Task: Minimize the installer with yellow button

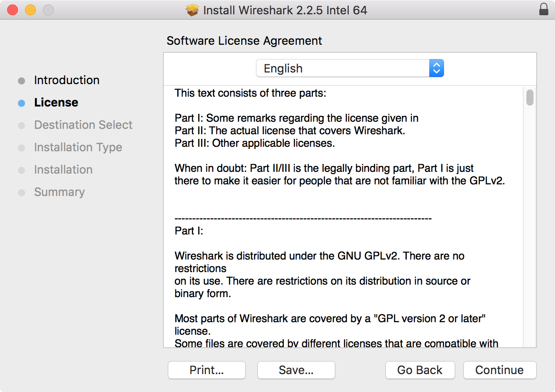Action: click(30, 10)
